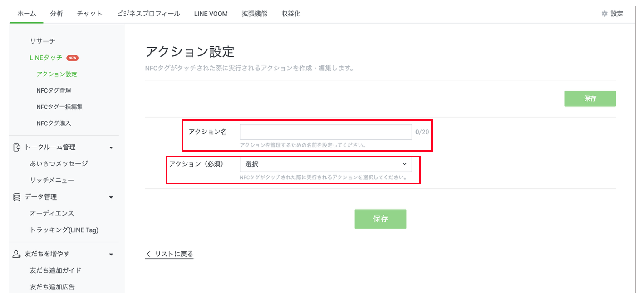Click the back arrow beside リストに戻る
This screenshot has height=304, width=644.
148,254
